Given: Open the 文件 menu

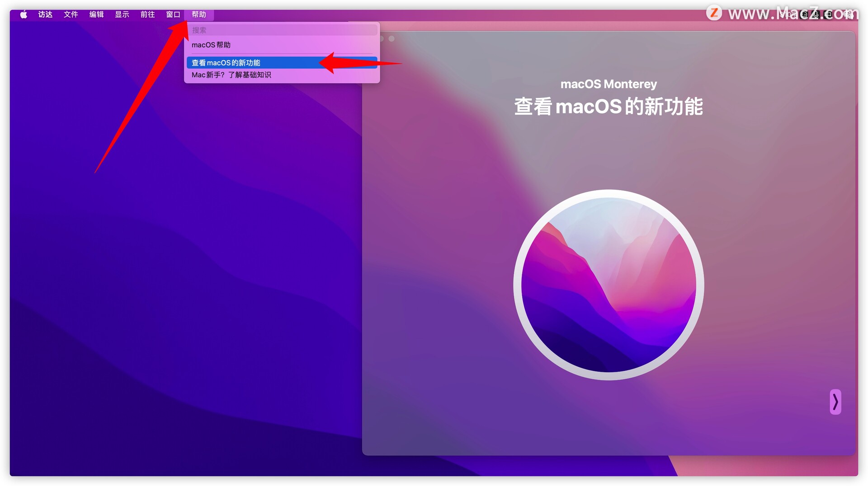Looking at the screenshot, I should point(71,14).
